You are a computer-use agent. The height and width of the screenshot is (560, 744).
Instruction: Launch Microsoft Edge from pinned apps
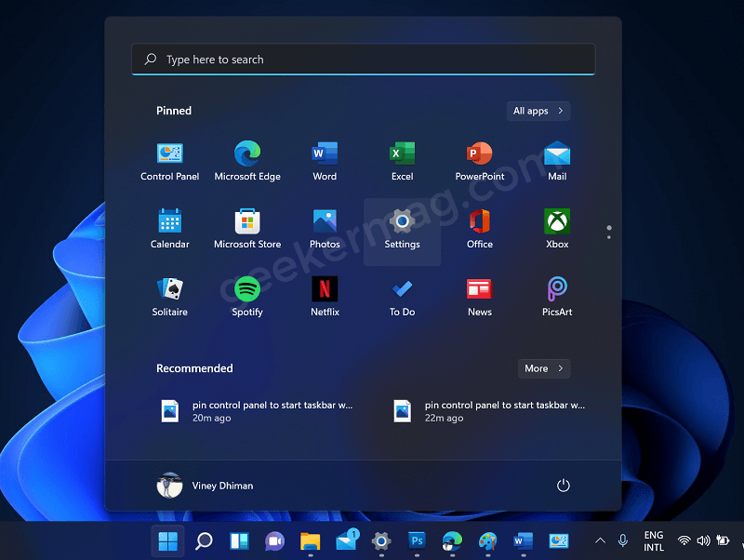[247, 162]
